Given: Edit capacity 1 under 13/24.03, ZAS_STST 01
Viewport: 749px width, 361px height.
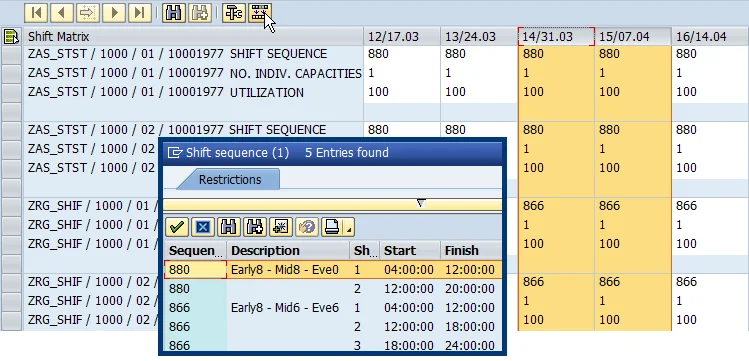Looking at the screenshot, I should click(479, 73).
